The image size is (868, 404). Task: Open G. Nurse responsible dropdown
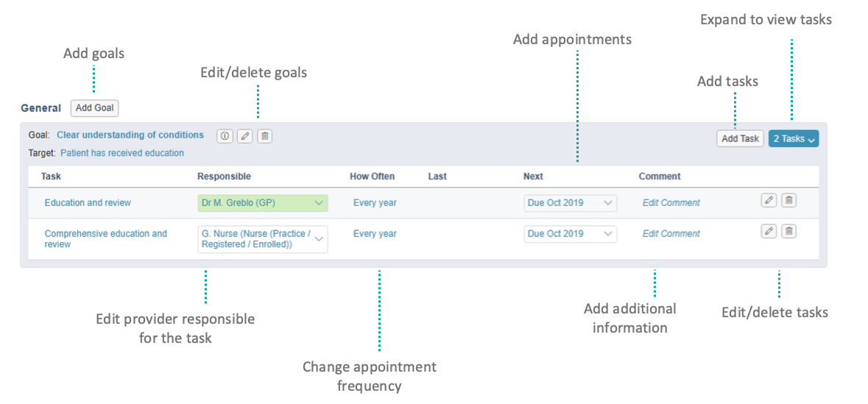click(262, 239)
